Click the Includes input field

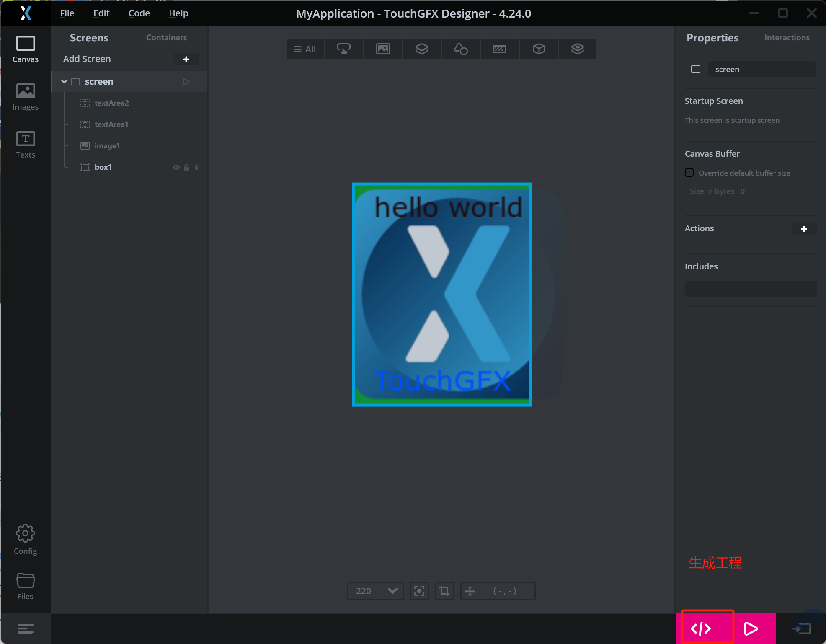(x=751, y=289)
